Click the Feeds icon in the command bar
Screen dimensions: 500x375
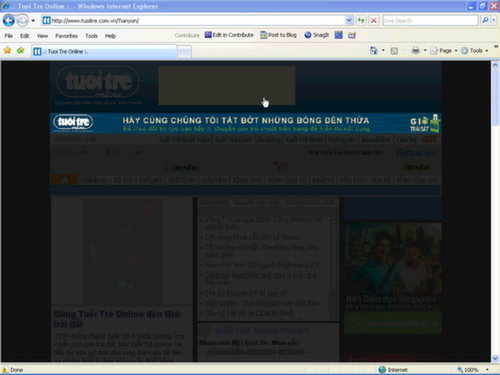[x=394, y=51]
